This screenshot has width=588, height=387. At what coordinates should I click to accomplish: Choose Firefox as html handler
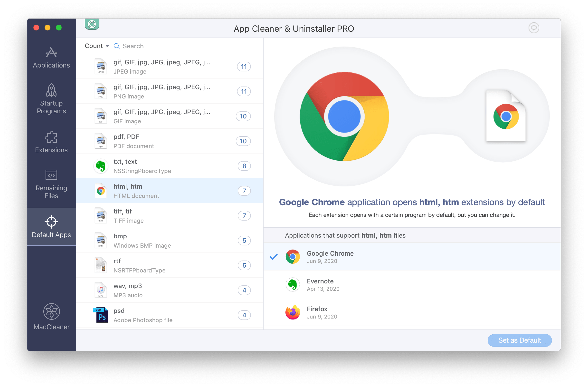pos(412,312)
